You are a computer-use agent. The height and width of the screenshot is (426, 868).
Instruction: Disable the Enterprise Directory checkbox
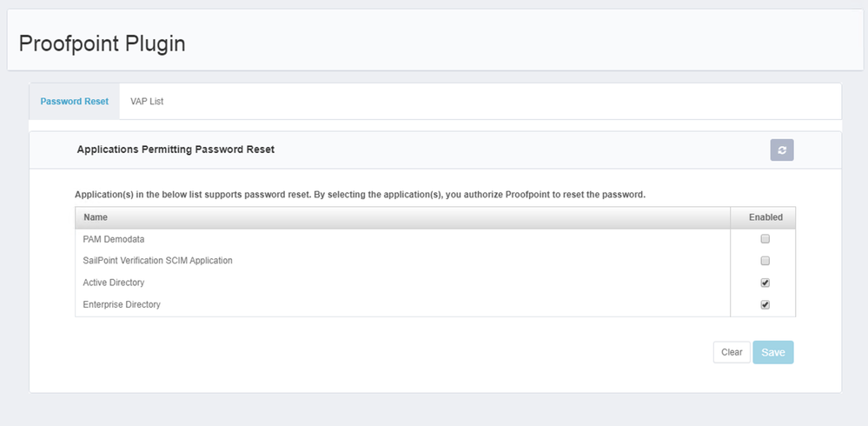(x=765, y=304)
